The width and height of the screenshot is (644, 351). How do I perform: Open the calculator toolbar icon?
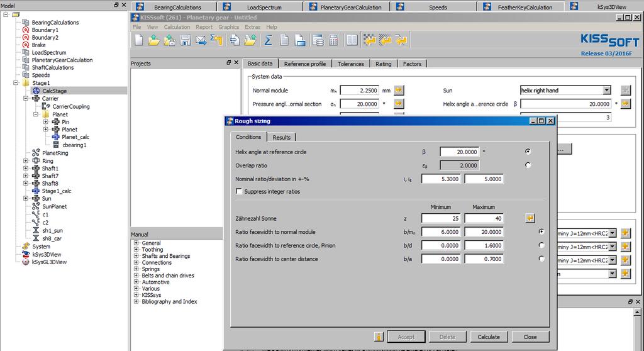(x=333, y=40)
